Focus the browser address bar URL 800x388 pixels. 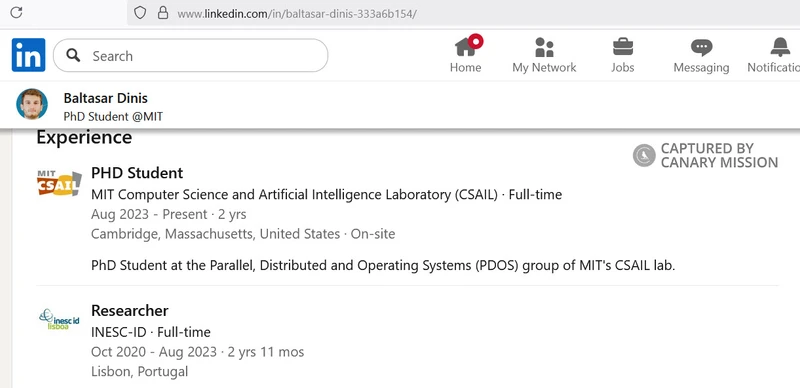[297, 14]
